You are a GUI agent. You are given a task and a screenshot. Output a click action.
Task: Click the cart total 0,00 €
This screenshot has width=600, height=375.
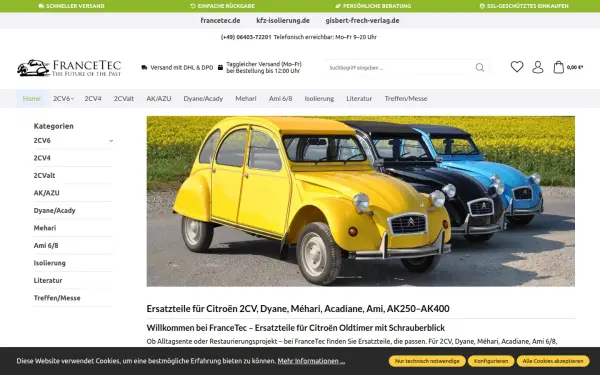(x=575, y=67)
